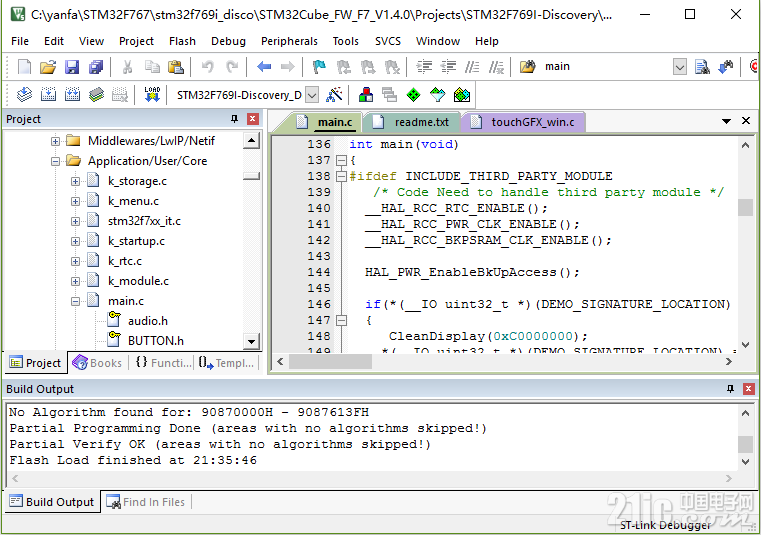The height and width of the screenshot is (535, 761).
Task: Click the Translate file icon
Action: (x=24, y=94)
